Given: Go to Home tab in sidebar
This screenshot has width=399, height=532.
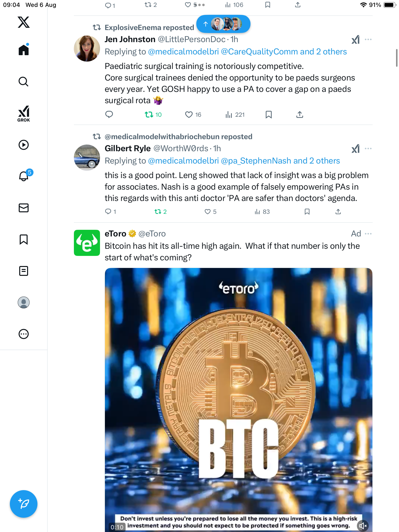Looking at the screenshot, I should tap(24, 50).
